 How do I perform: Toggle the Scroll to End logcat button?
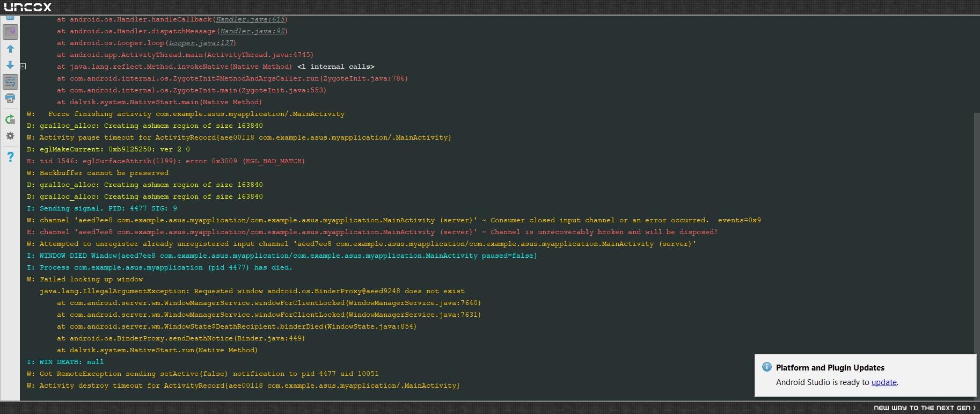(10, 32)
